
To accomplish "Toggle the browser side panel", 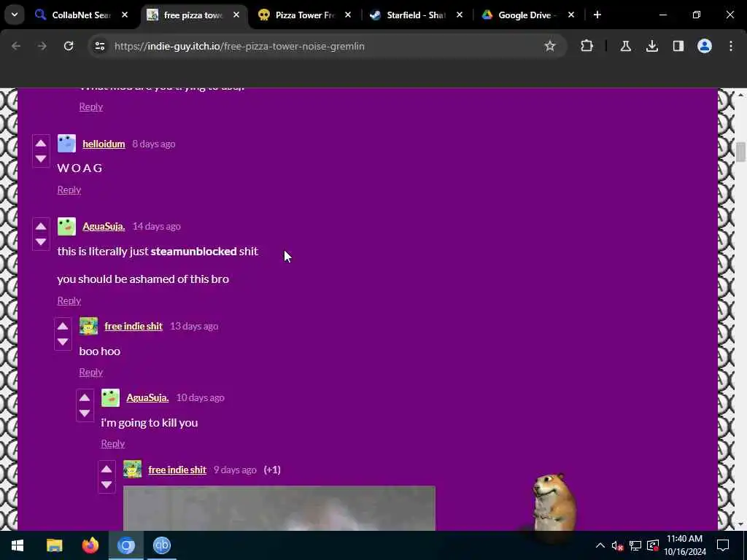I will click(x=678, y=46).
